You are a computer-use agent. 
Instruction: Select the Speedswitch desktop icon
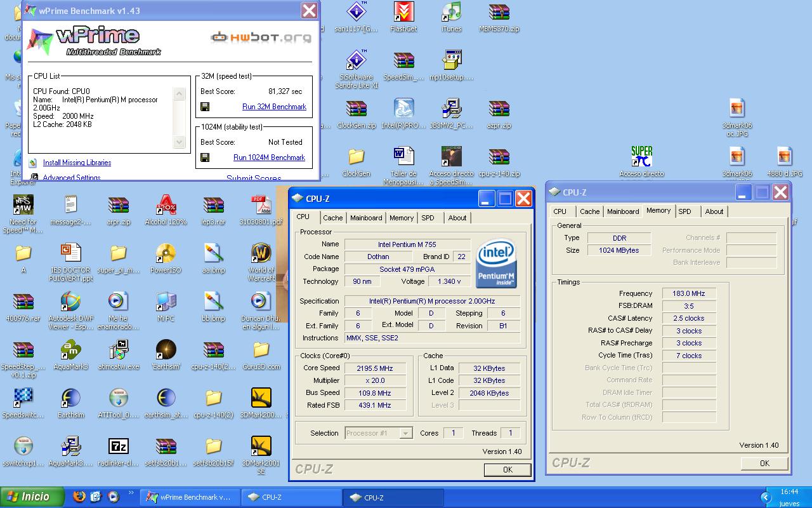pyautogui.click(x=23, y=404)
